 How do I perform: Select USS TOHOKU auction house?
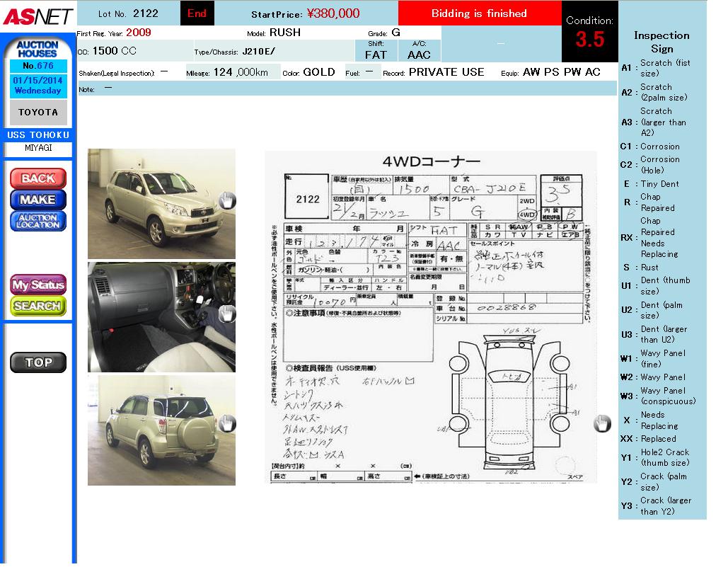click(38, 135)
